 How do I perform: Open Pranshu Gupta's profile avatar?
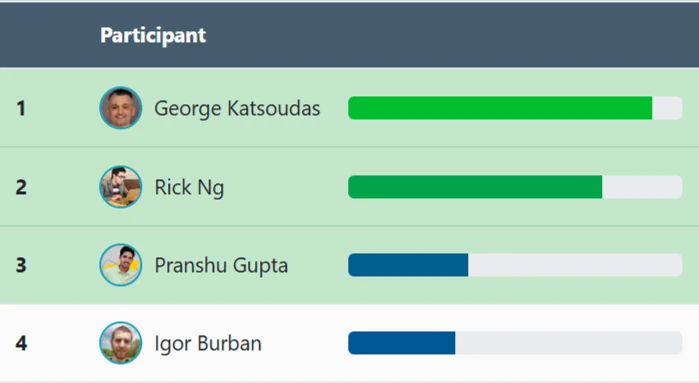pos(120,265)
